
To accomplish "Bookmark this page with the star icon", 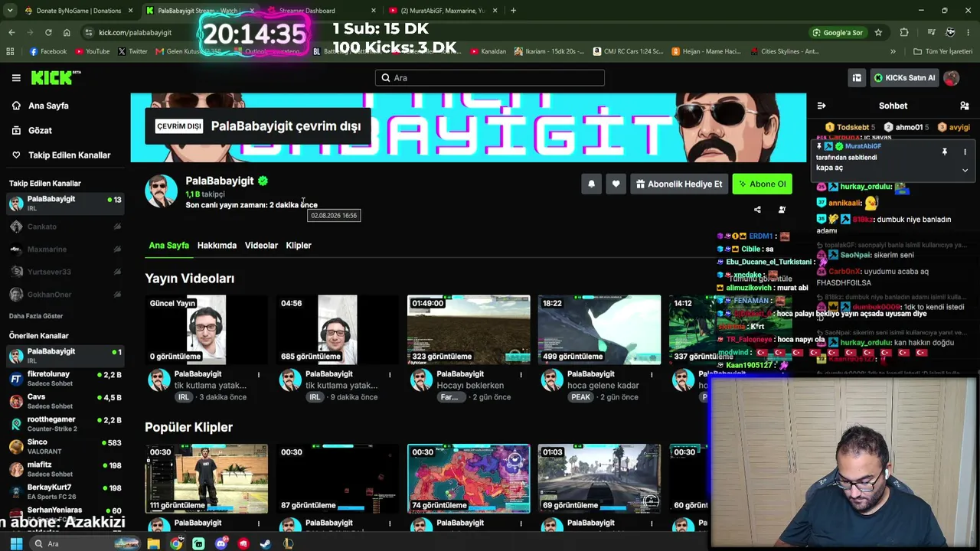I will (878, 32).
